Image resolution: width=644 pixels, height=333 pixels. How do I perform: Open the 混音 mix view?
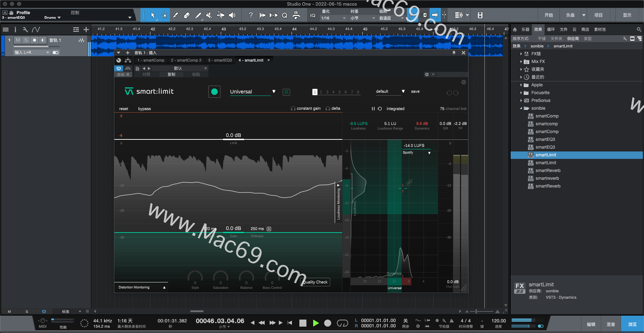click(611, 324)
